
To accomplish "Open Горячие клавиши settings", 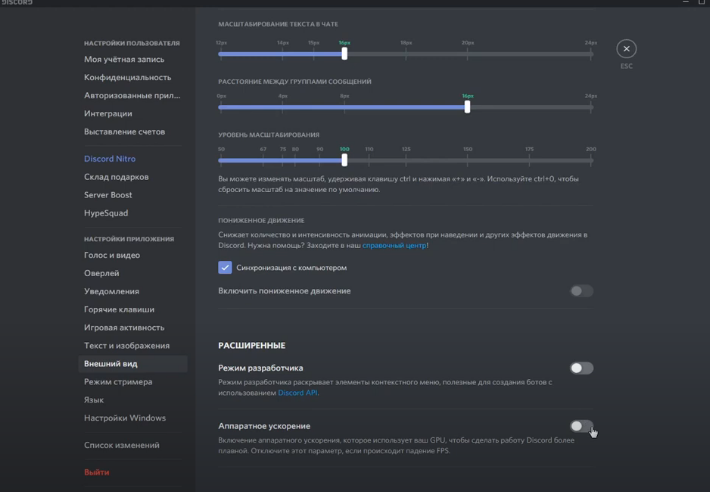I will (x=119, y=310).
